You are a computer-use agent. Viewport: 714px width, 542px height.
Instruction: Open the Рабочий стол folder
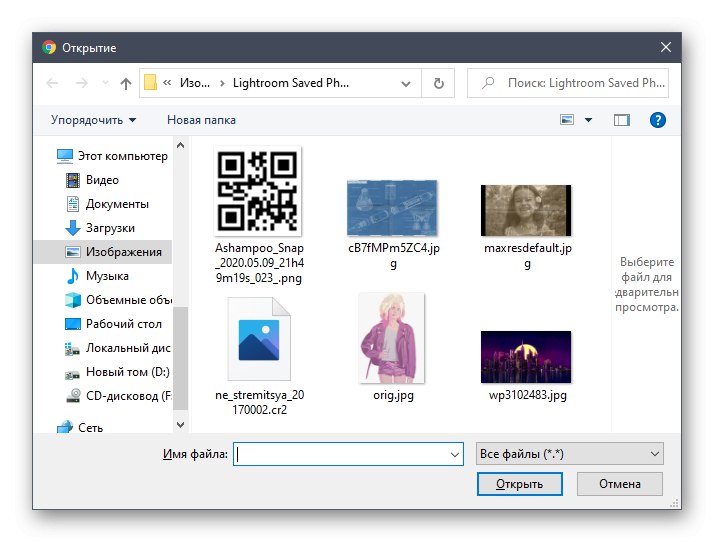113,324
